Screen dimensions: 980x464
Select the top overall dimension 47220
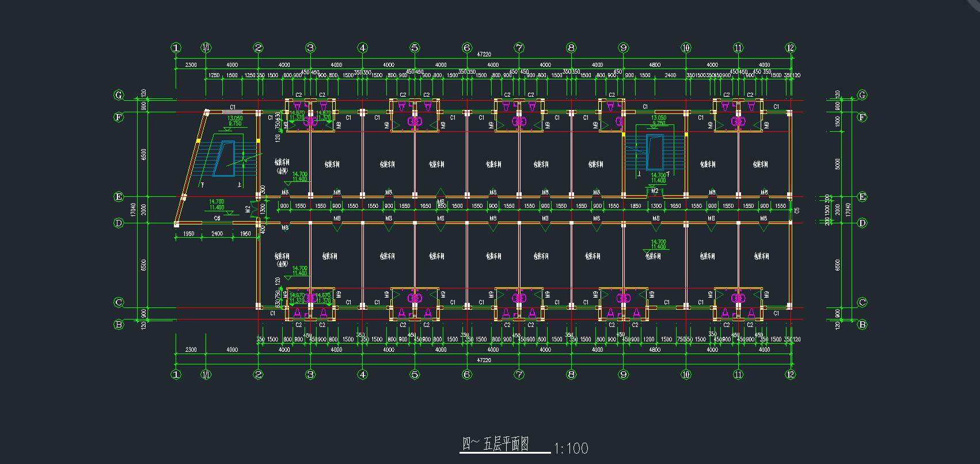484,54
